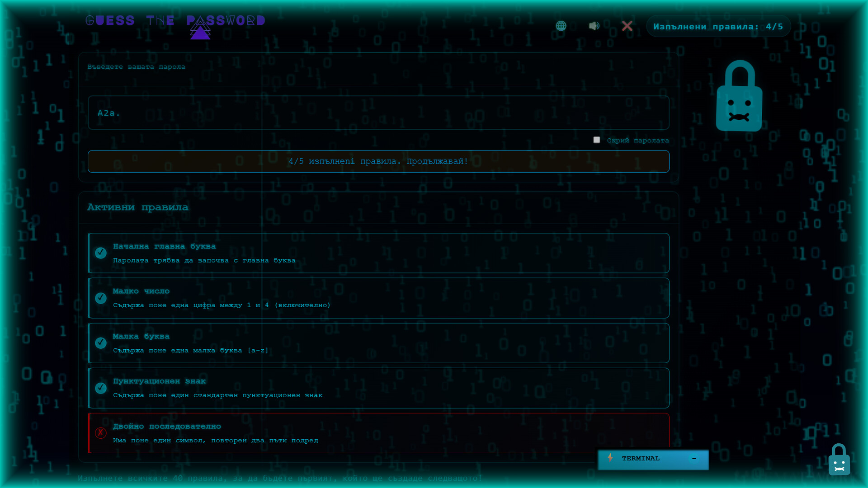
Task: Click the Малко число rule card
Action: pos(378,298)
